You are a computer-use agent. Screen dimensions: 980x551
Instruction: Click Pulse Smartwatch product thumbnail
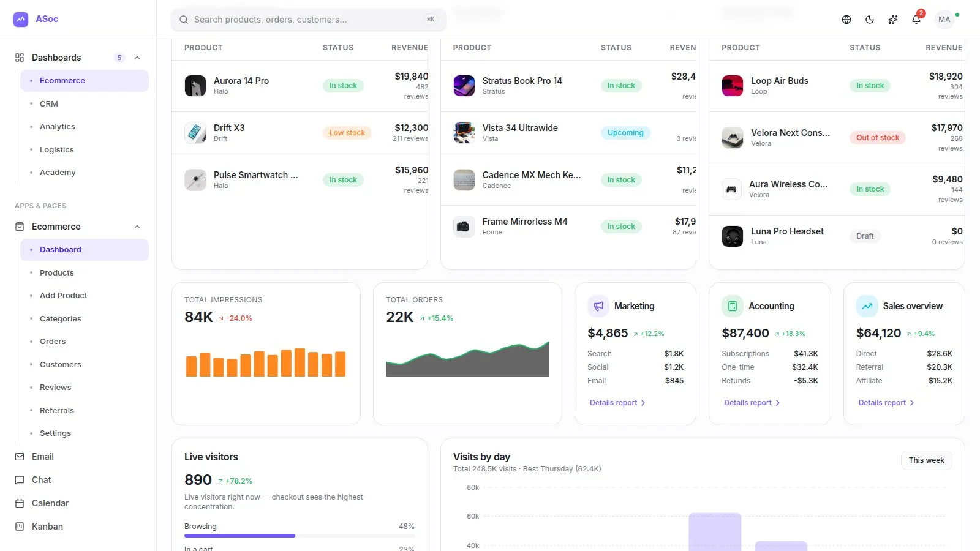[195, 180]
